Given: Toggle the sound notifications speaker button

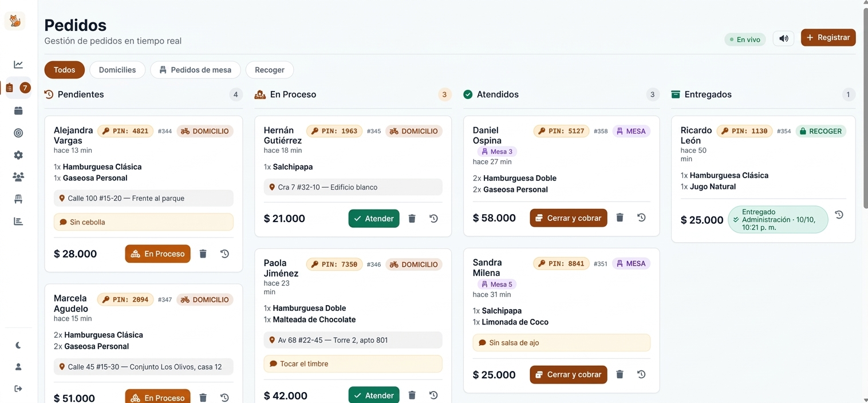Looking at the screenshot, I should pos(783,38).
